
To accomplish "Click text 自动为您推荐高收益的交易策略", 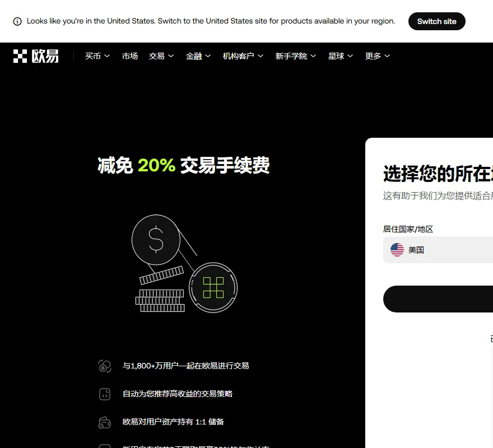I will coord(178,394).
